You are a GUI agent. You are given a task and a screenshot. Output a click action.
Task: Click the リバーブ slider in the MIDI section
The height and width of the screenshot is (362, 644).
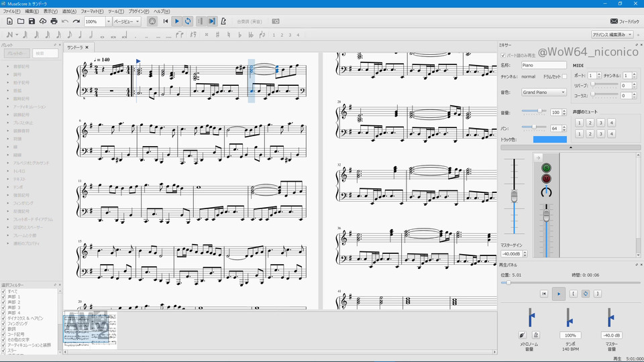[605, 84]
